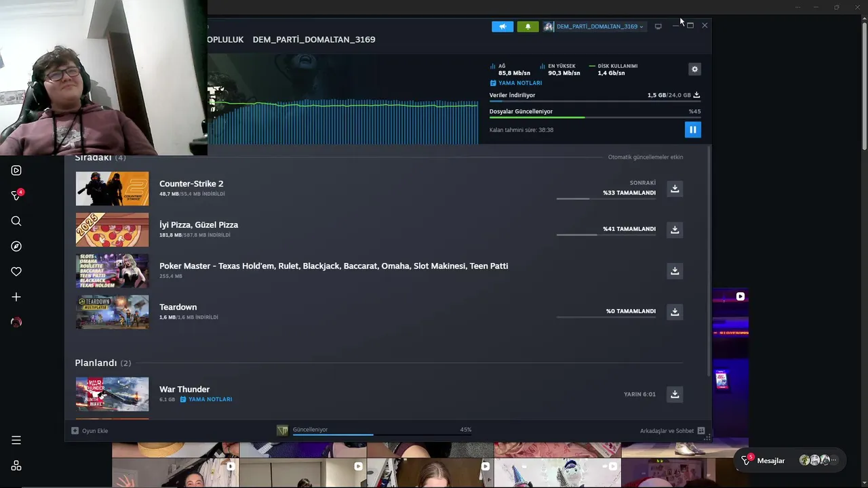The width and height of the screenshot is (868, 488).
Task: Click Oyun Ekle add game button
Action: (x=90, y=431)
